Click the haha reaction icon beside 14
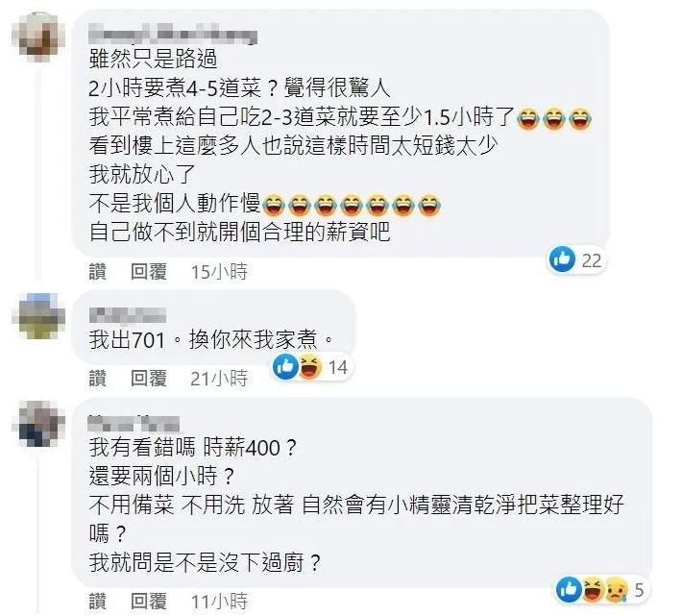Screen dimensions: 682x616 pyautogui.click(x=310, y=367)
